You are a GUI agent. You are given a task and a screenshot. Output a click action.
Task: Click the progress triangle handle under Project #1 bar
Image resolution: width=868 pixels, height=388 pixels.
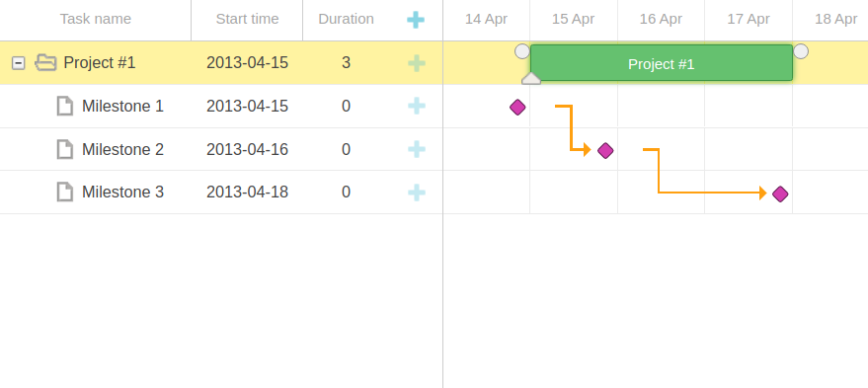coord(531,78)
